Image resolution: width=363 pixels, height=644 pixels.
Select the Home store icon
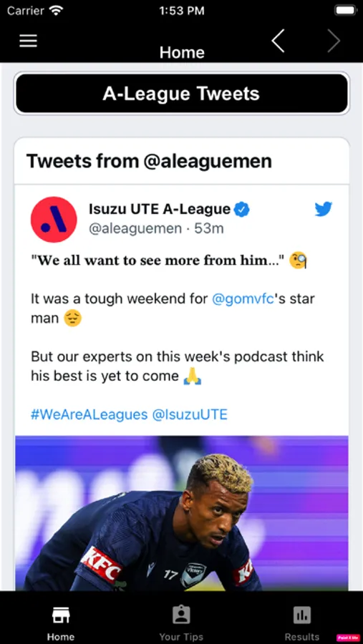(60, 615)
